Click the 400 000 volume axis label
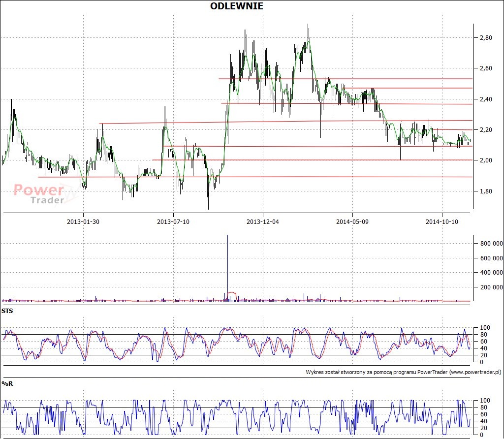 pos(492,272)
